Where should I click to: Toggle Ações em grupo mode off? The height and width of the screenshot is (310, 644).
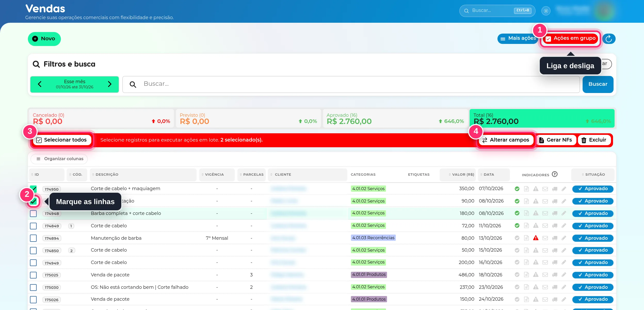click(x=570, y=39)
